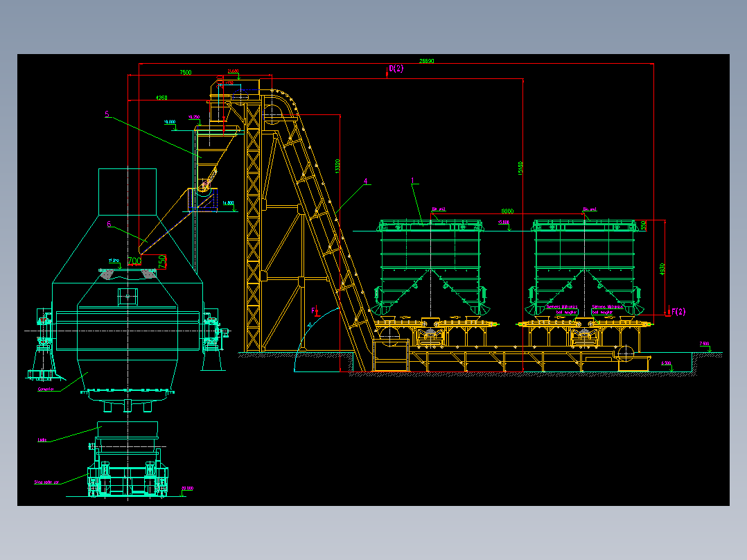Select the 6.500 pit elevation mark

[x=666, y=363]
